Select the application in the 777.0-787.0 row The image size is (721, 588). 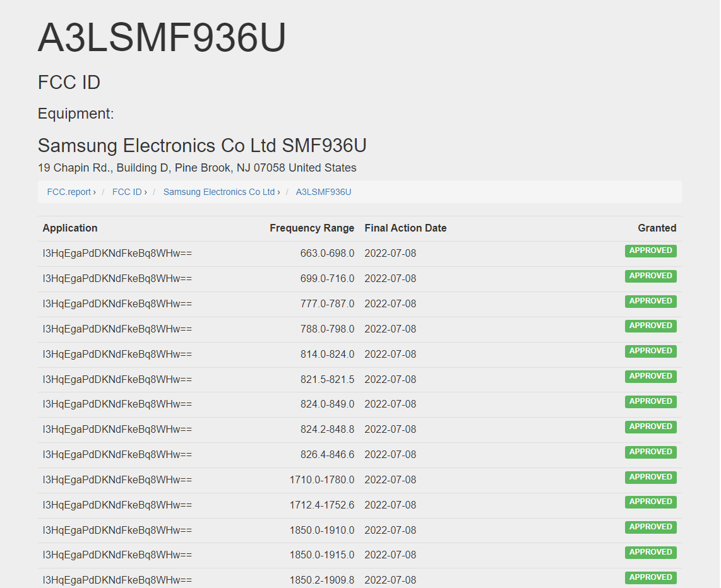point(117,304)
